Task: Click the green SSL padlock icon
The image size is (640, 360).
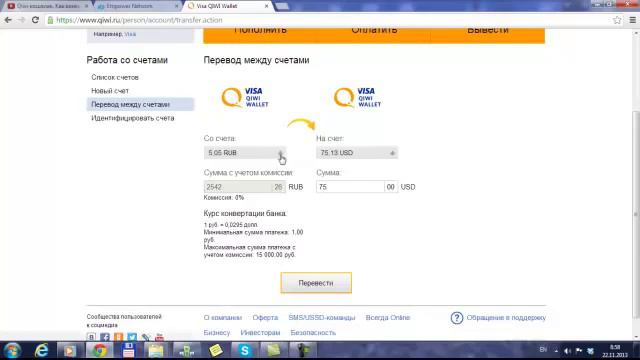Action: point(50,20)
